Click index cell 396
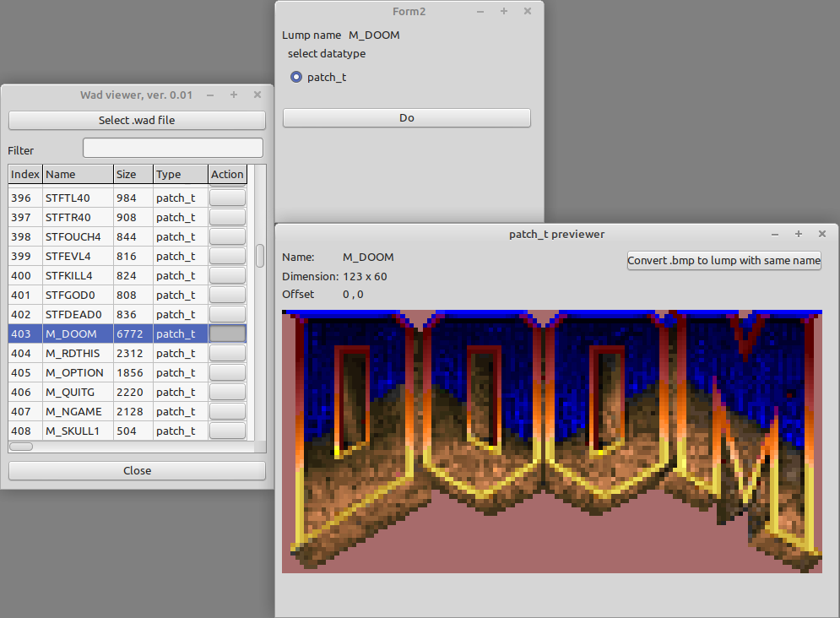The image size is (840, 618). pyautogui.click(x=25, y=198)
